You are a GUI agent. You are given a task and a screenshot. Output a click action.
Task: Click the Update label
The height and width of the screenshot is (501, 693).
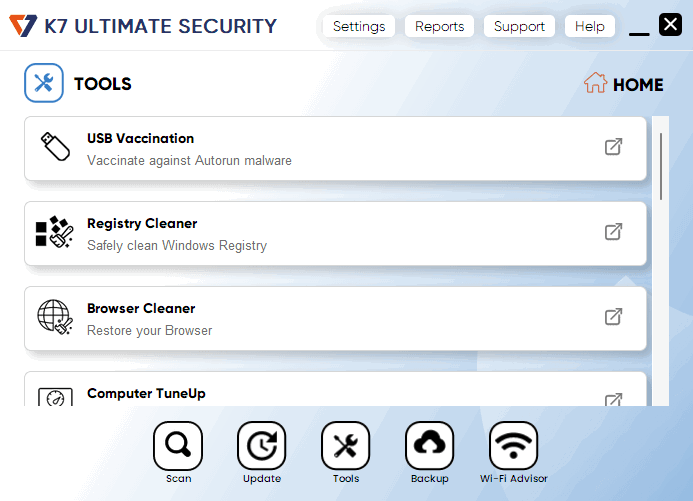pyautogui.click(x=262, y=478)
